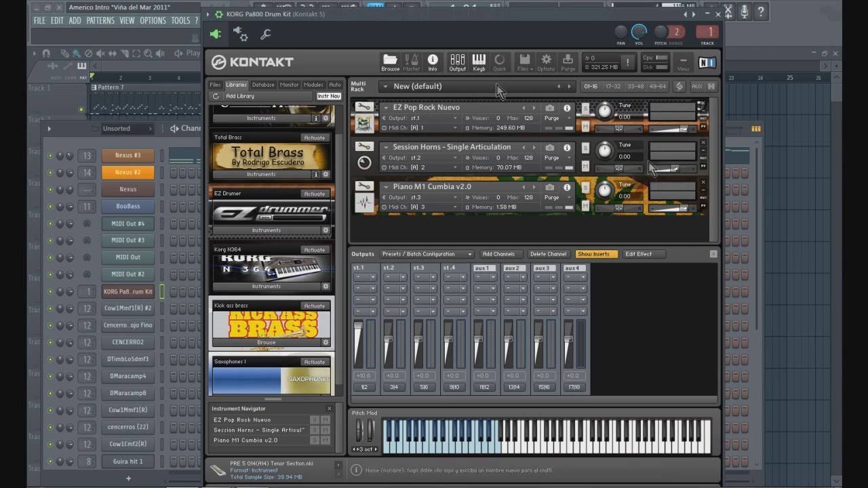Expand instrument menu arrow of Session Horns
This screenshot has width=868, height=488.
click(x=386, y=147)
